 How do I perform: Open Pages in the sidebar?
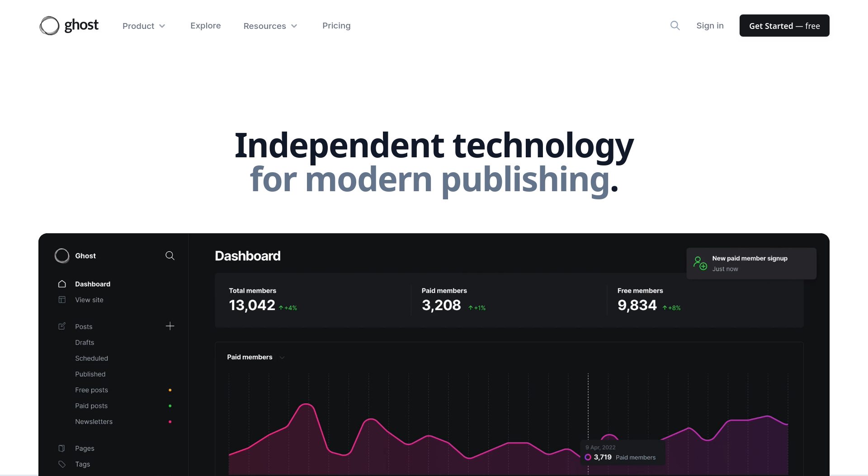pos(85,448)
